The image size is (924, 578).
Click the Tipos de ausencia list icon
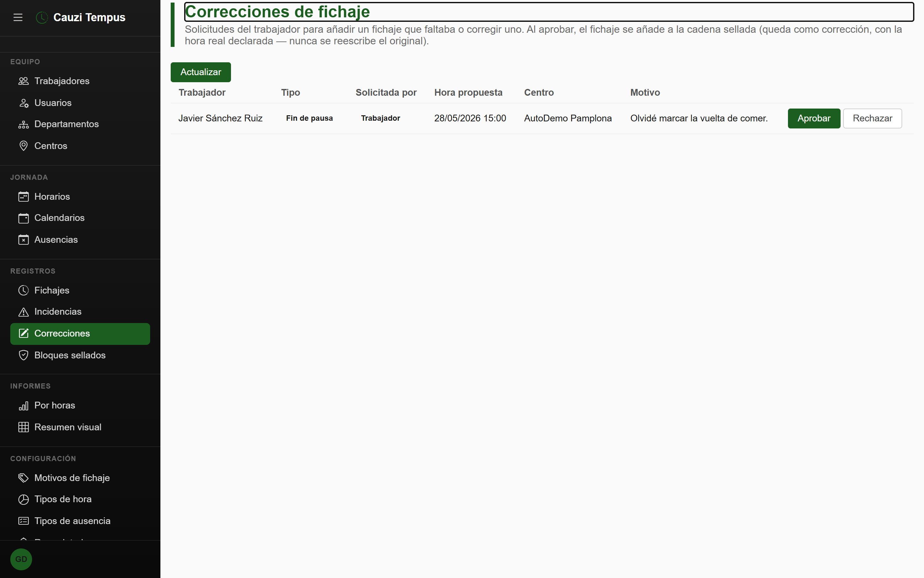[x=24, y=521]
